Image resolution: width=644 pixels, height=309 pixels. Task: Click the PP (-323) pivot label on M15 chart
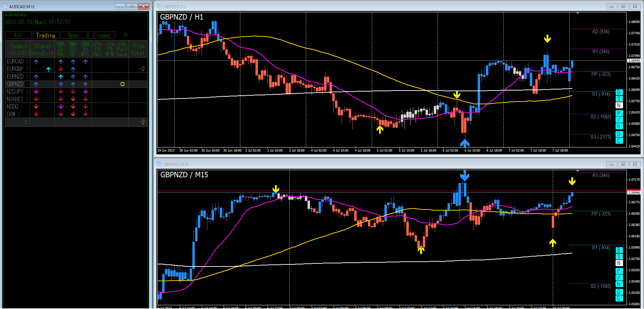[x=601, y=214]
